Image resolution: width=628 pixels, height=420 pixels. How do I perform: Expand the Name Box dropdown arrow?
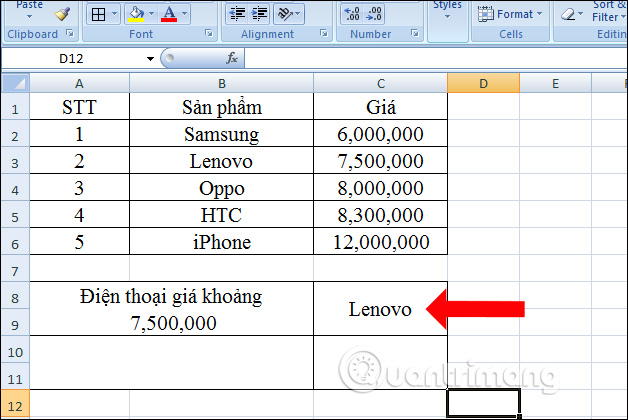click(150, 59)
